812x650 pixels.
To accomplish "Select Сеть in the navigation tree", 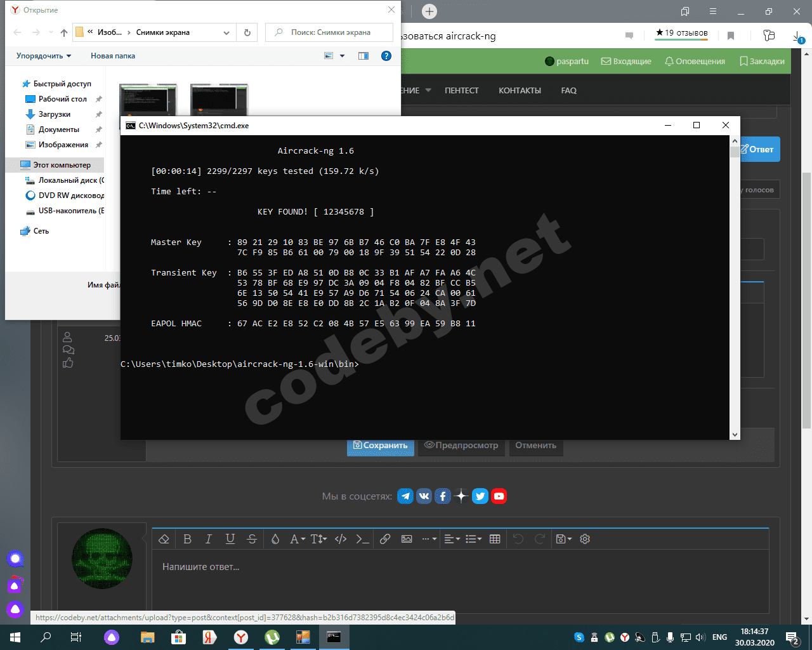I will 35,231.
